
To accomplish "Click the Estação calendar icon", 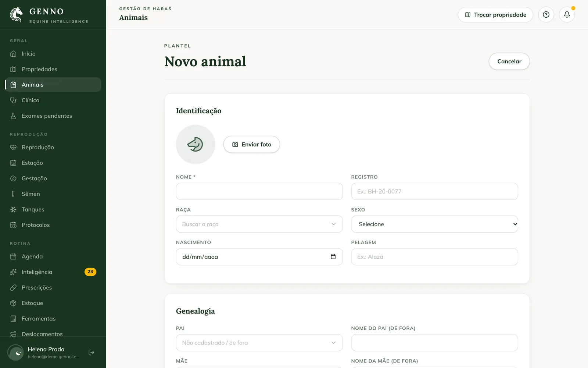I will coord(13,163).
